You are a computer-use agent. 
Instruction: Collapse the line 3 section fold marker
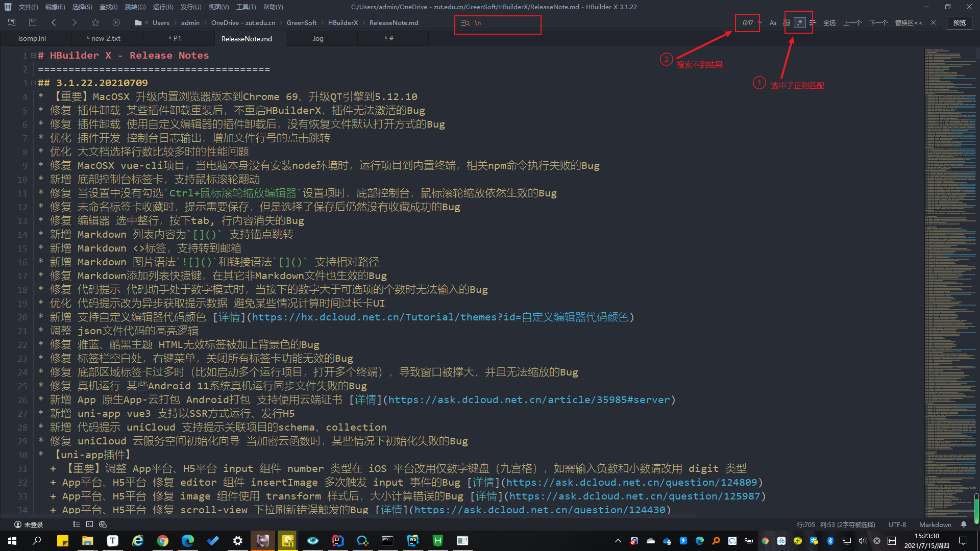pyautogui.click(x=33, y=83)
